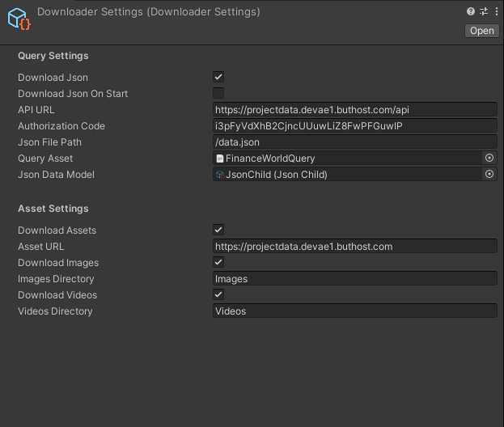Screen dimensions: 504x427
Task: Toggle the Download Images checkbox
Action: click(218, 262)
